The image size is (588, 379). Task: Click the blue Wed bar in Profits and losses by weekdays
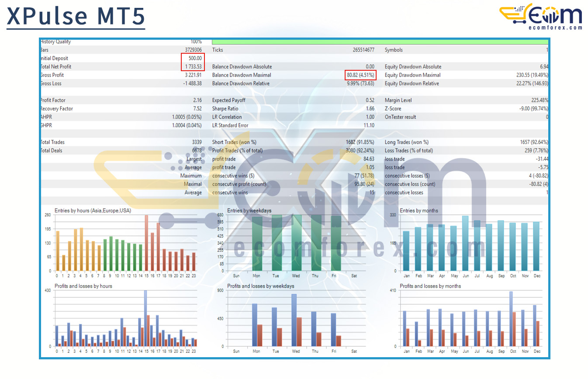[294, 320]
